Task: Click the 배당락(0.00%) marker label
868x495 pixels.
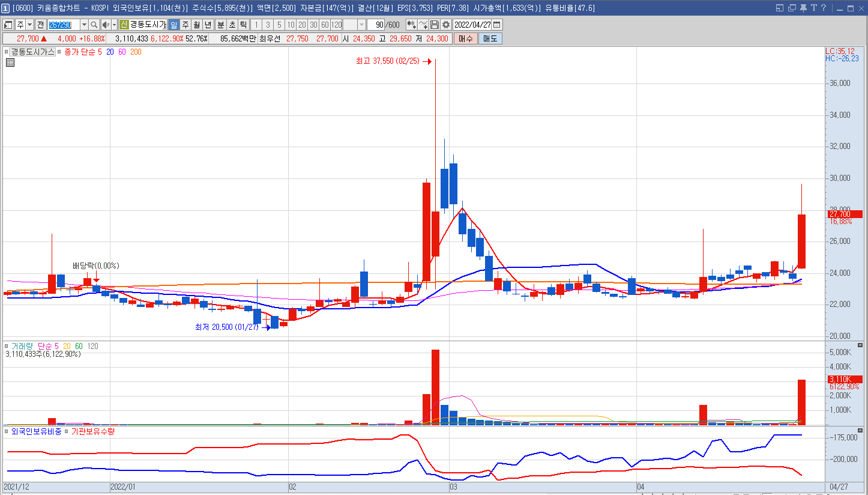Action: tap(95, 266)
